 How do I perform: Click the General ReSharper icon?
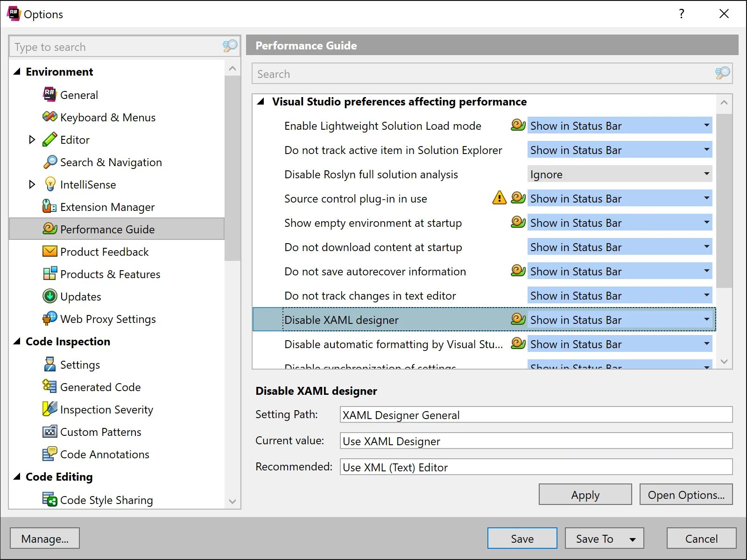coord(49,94)
